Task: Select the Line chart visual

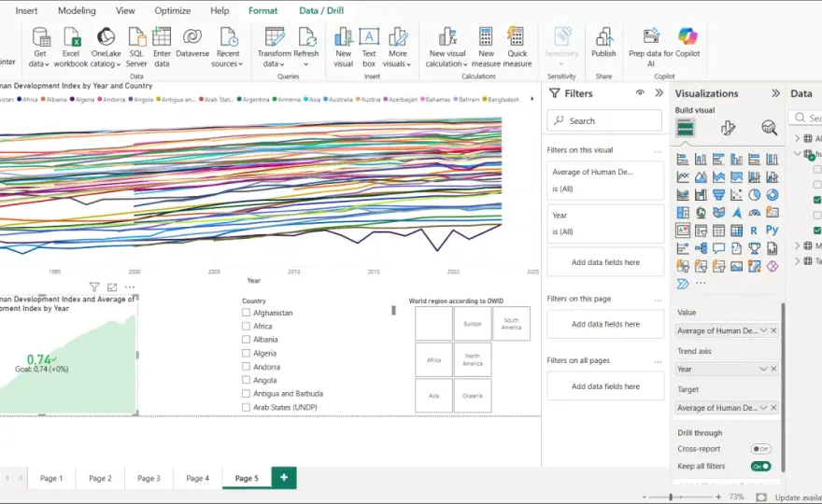Action: [683, 177]
